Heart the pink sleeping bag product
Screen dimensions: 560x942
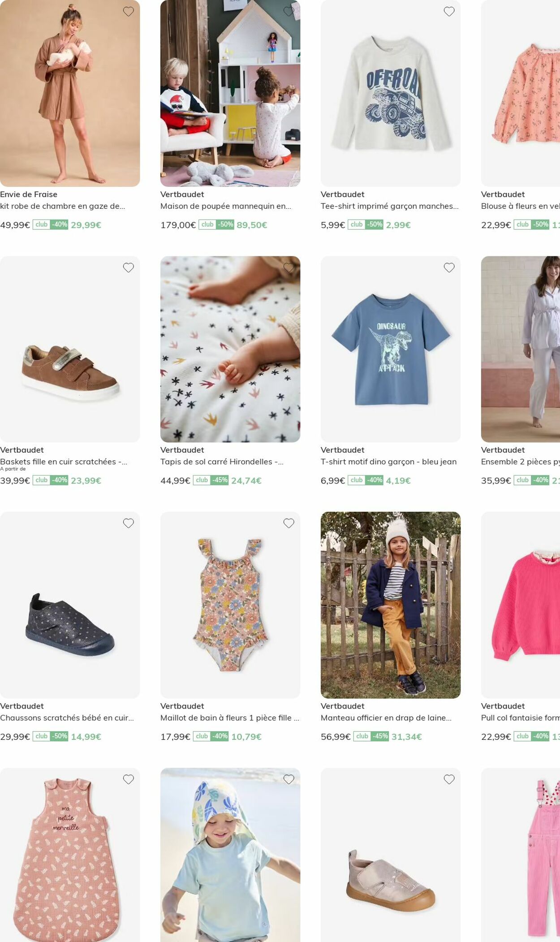pos(129,779)
